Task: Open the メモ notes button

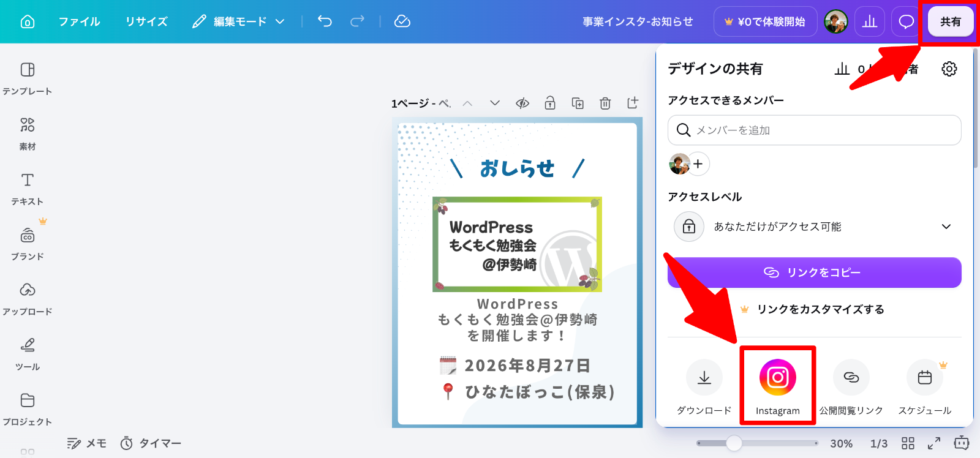Action: point(86,443)
